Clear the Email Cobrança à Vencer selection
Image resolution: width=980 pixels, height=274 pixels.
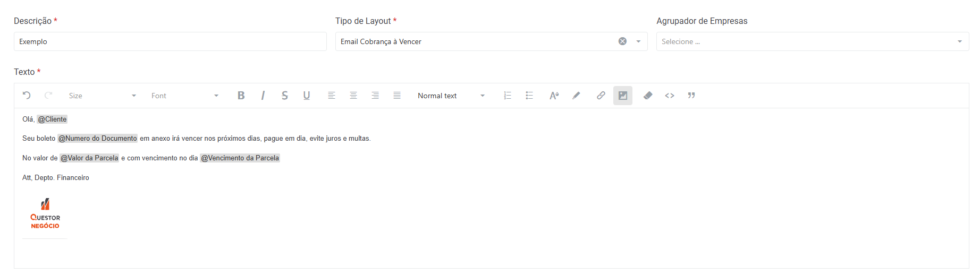pyautogui.click(x=622, y=41)
